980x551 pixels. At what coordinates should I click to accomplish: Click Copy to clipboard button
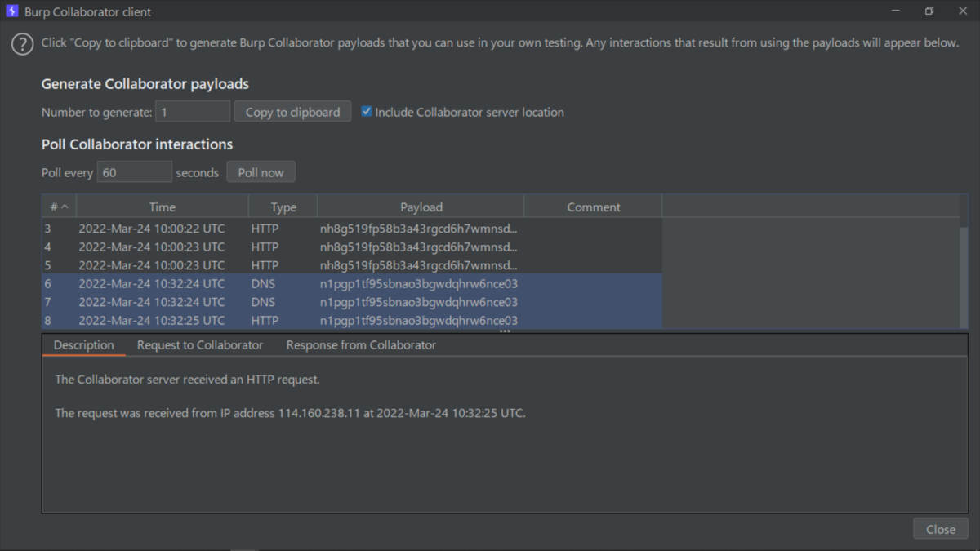click(x=292, y=112)
